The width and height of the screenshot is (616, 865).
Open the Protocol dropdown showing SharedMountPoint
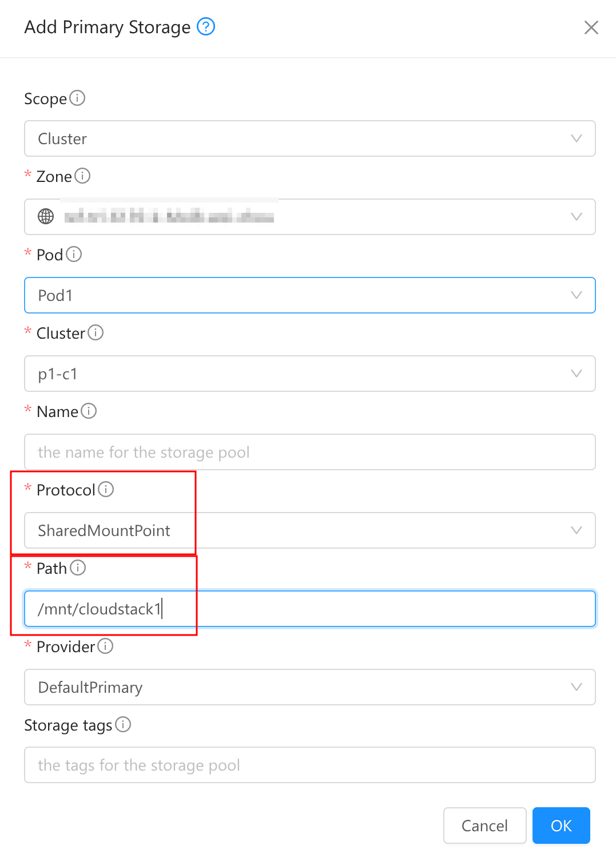[x=576, y=530]
